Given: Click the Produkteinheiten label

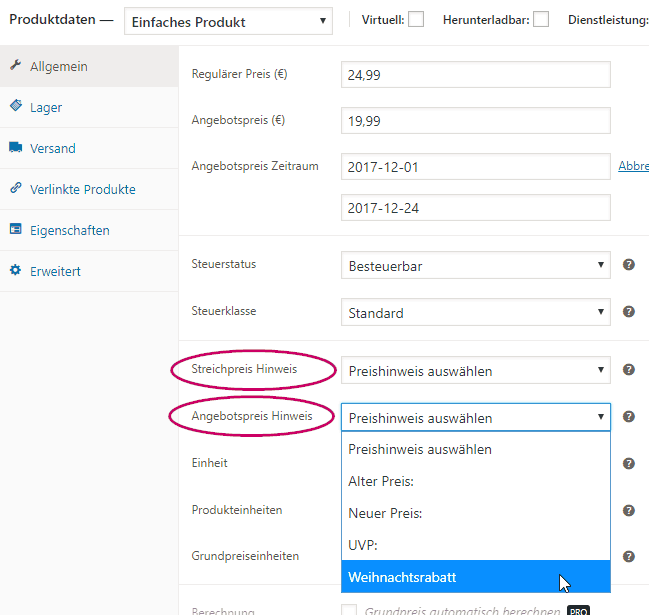Looking at the screenshot, I should pos(237,510).
